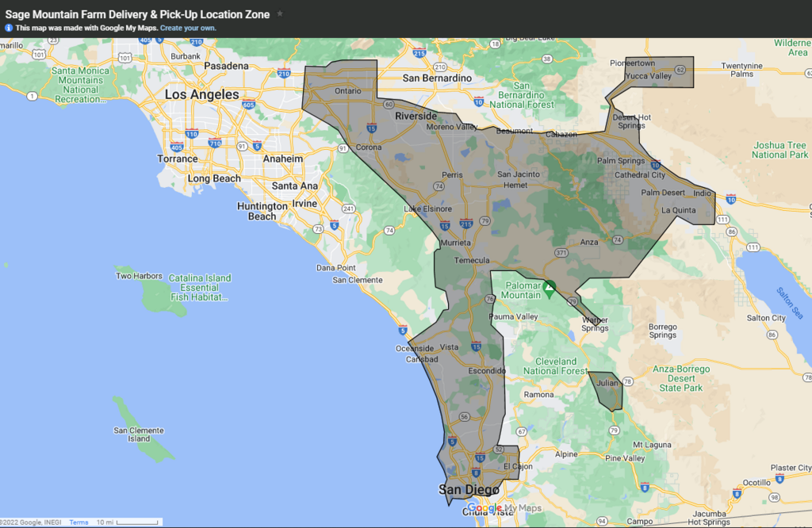Image resolution: width=812 pixels, height=528 pixels.
Task: Click the Interstate 605 shield near Los Angeles
Action: 248,104
